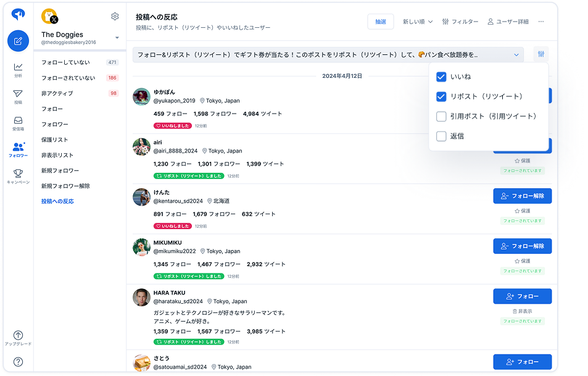Open the help question mark icon
Screen dimensions: 588x376
point(18,362)
